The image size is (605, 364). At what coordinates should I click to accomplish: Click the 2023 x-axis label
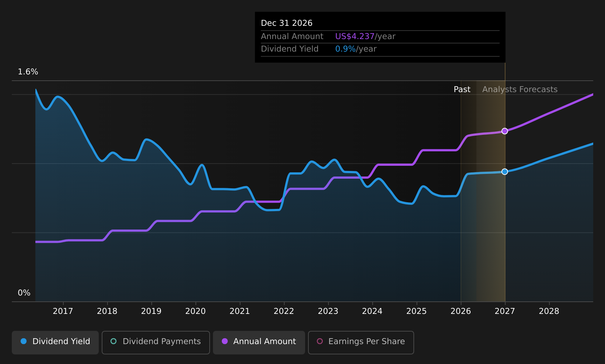click(328, 311)
